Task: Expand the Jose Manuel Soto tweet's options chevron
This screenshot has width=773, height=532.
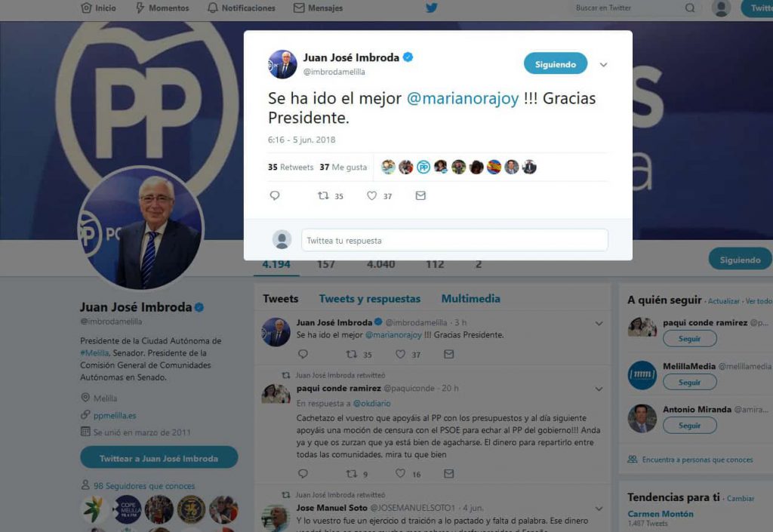Action: [599, 509]
